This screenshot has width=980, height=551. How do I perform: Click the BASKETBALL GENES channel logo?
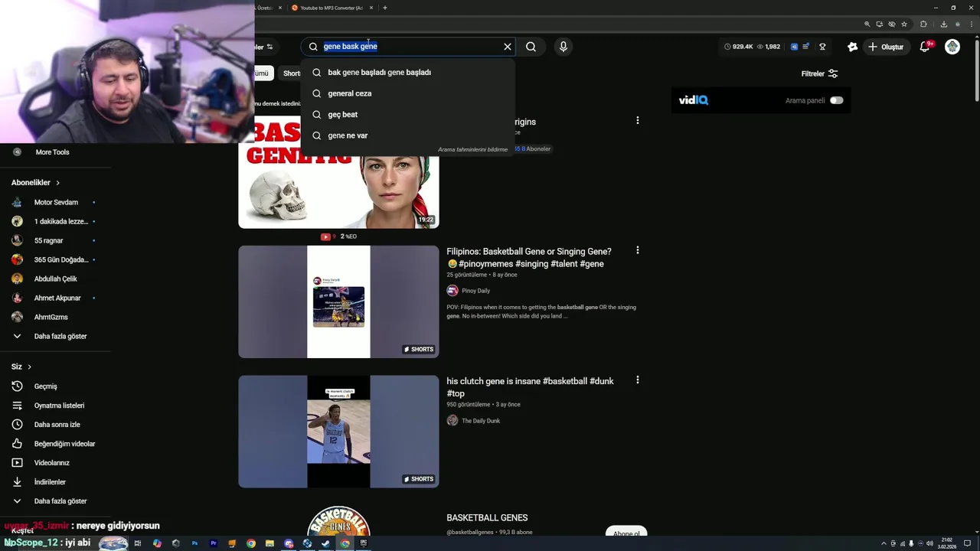click(x=338, y=522)
